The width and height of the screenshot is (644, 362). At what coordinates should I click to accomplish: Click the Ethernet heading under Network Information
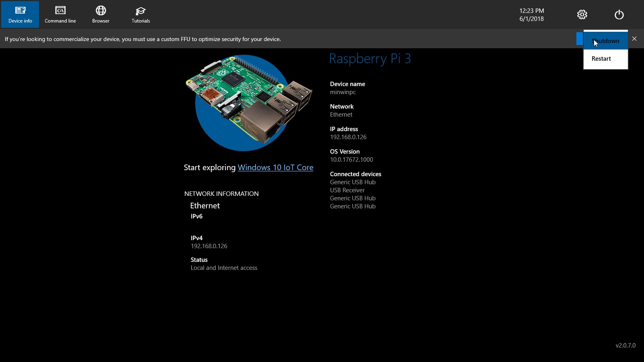pos(205,206)
